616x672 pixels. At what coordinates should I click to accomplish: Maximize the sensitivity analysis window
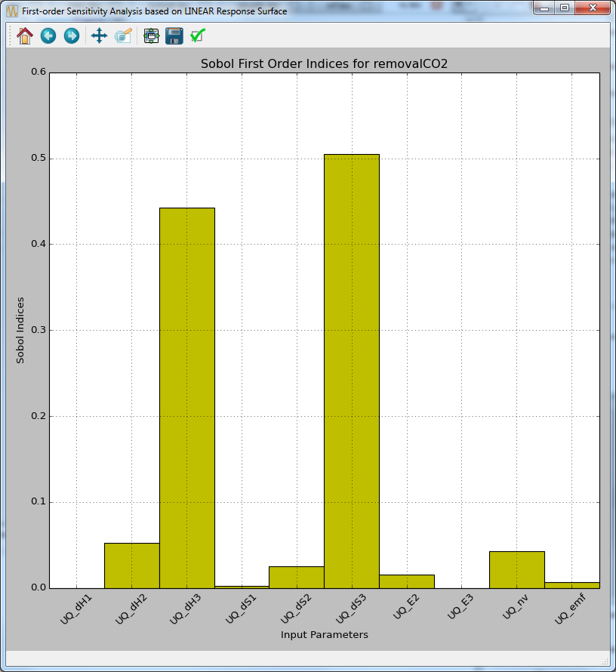565,8
